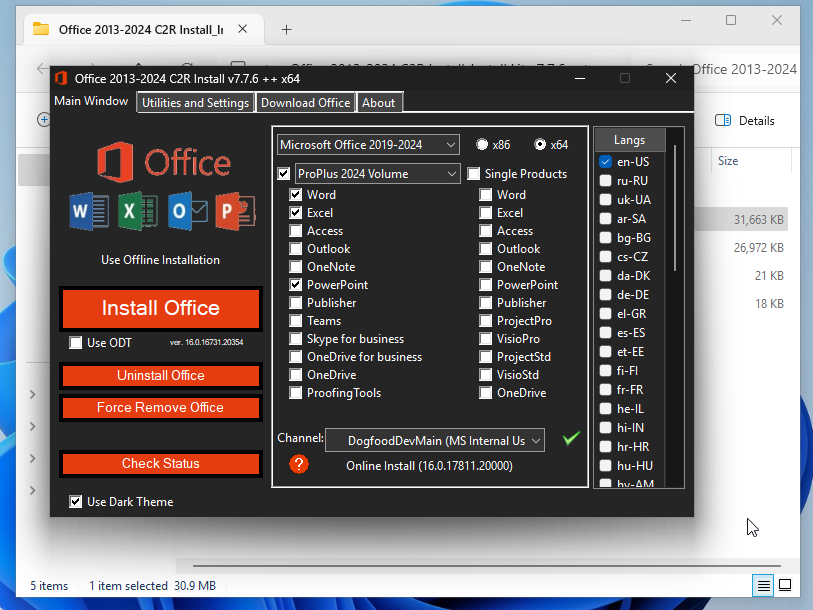This screenshot has height=610, width=813.
Task: Click the Explorer horizontal scrollbar
Action: [486, 565]
